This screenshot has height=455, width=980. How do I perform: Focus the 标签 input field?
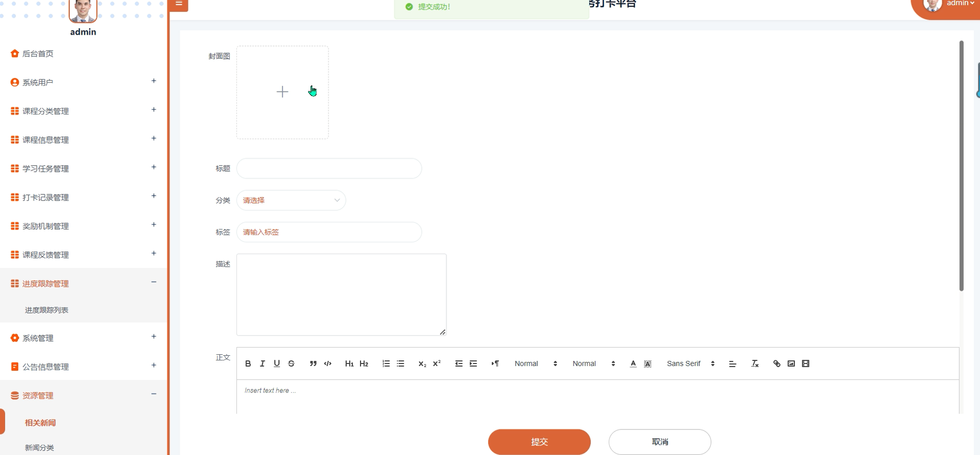click(x=329, y=232)
